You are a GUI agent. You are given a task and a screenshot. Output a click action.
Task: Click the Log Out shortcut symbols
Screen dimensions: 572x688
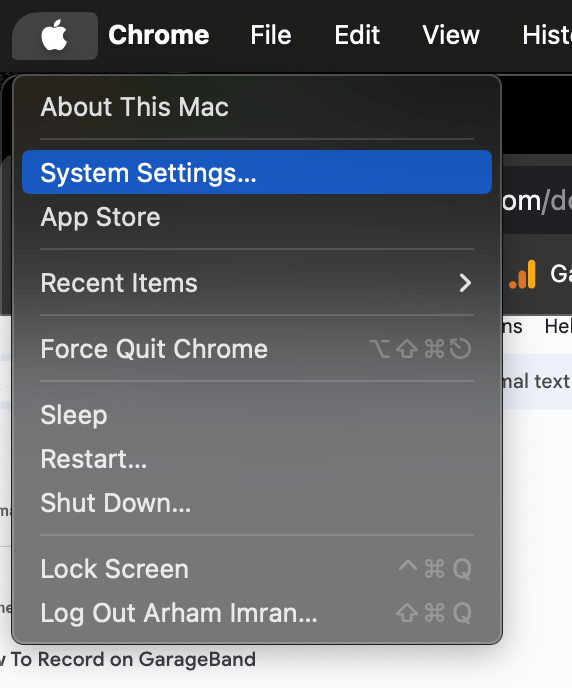(434, 613)
